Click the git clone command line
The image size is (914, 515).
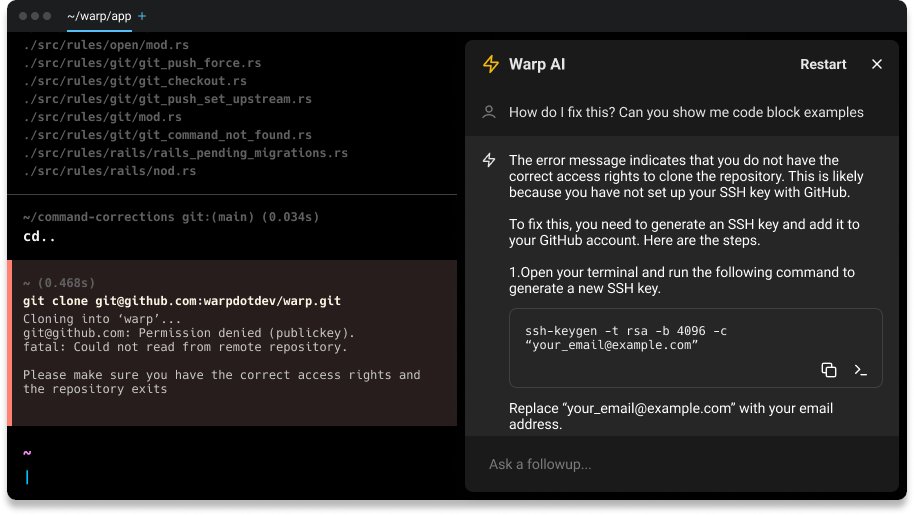[182, 301]
